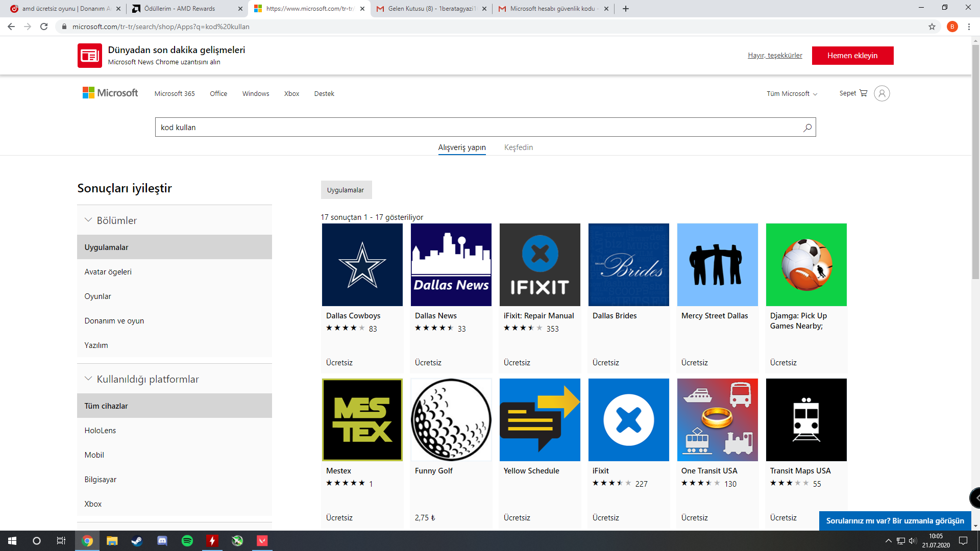Click Hemen ekleyin red button

tap(852, 56)
